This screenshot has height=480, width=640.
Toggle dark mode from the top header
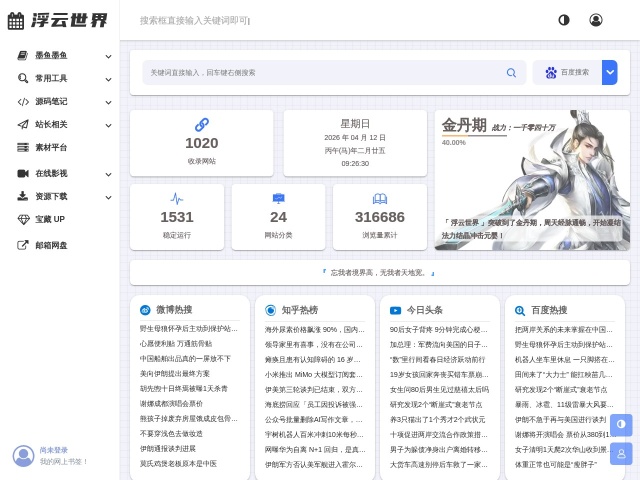coord(564,20)
